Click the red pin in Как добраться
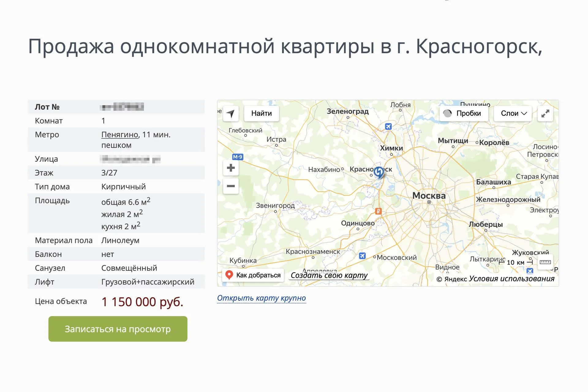 pyautogui.click(x=229, y=275)
